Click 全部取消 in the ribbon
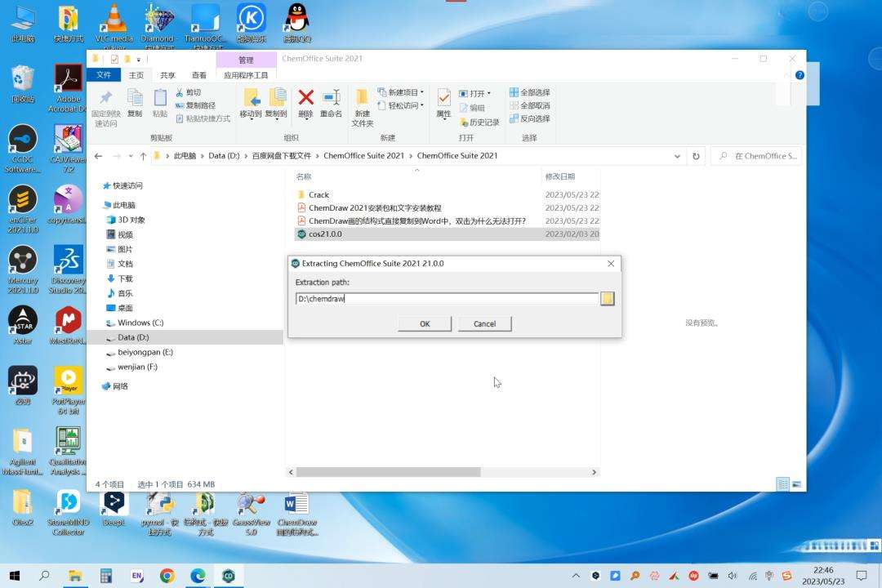The image size is (882, 588). [x=530, y=105]
